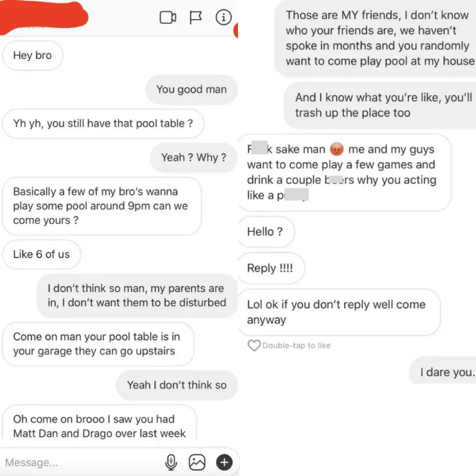Start a video call from the header
This screenshot has width=476, height=476.
168,17
